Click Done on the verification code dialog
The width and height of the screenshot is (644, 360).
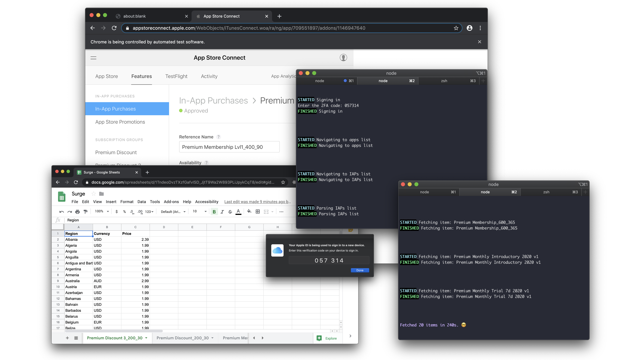point(360,270)
